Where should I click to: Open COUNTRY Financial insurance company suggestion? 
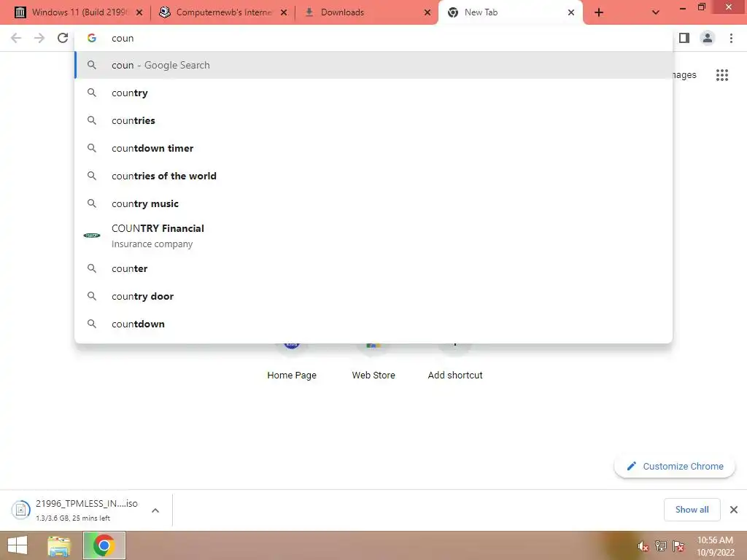(373, 236)
